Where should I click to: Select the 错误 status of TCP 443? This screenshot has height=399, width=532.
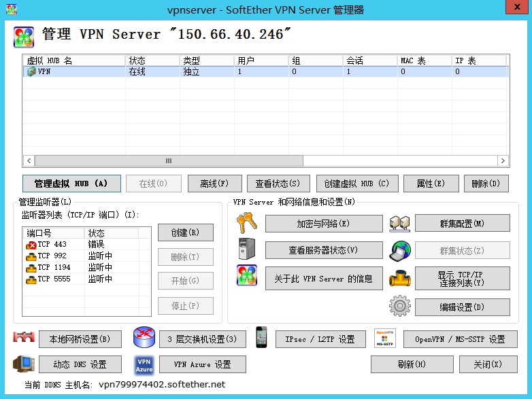pos(96,245)
